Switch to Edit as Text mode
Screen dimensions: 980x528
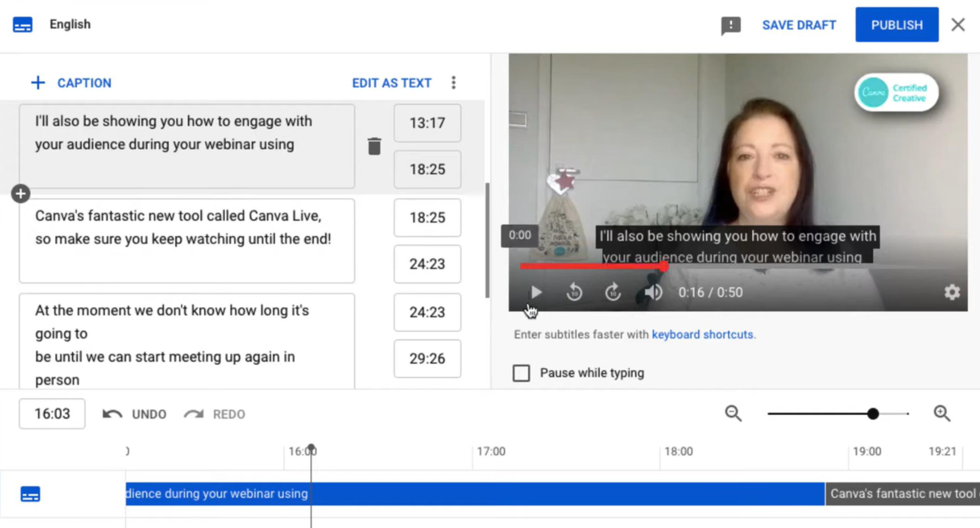pyautogui.click(x=391, y=83)
